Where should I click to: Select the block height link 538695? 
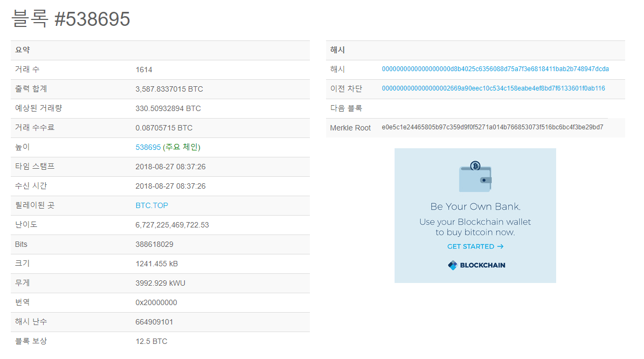pyautogui.click(x=148, y=147)
